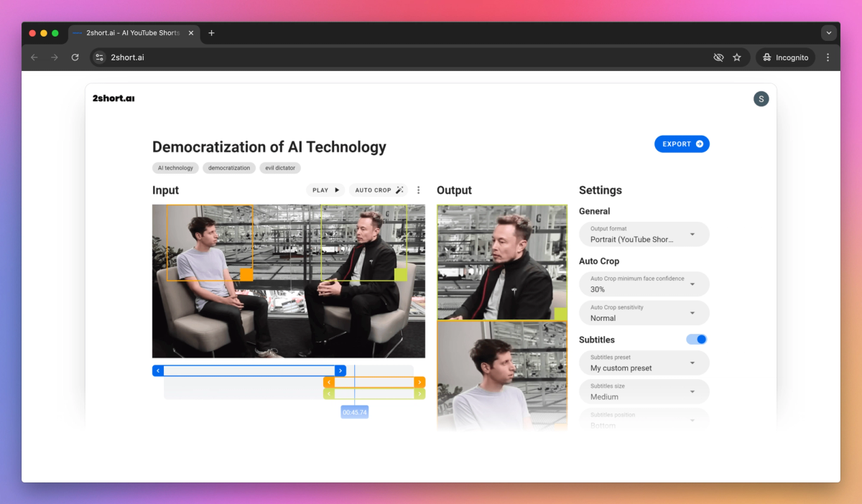
Task: Click the democratization tag
Action: 229,168
